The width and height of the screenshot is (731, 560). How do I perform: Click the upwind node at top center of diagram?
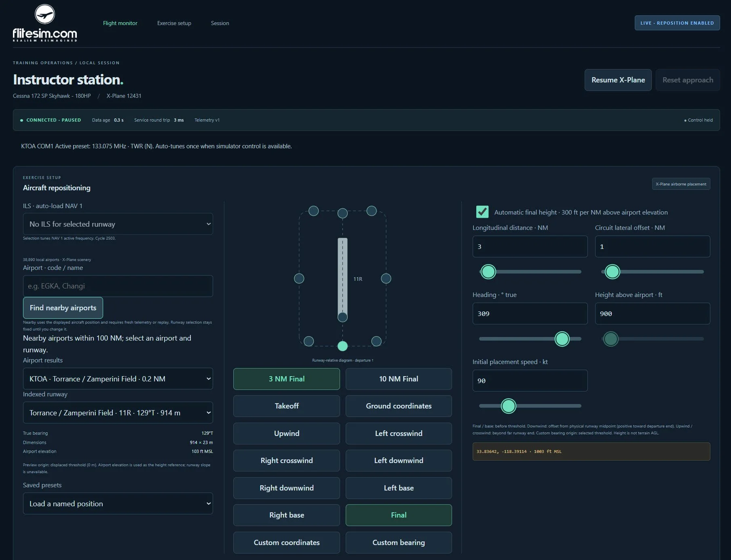pos(342,213)
